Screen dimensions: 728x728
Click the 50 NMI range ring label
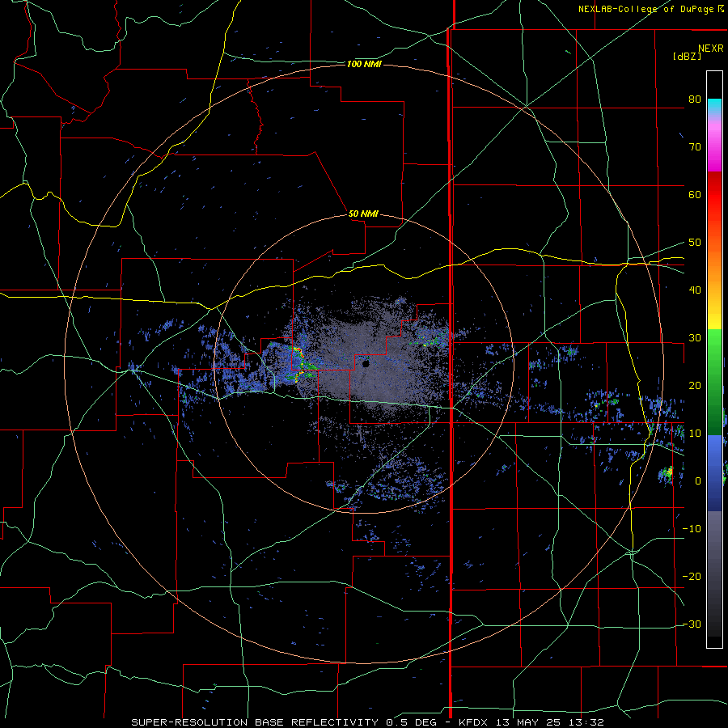(363, 214)
